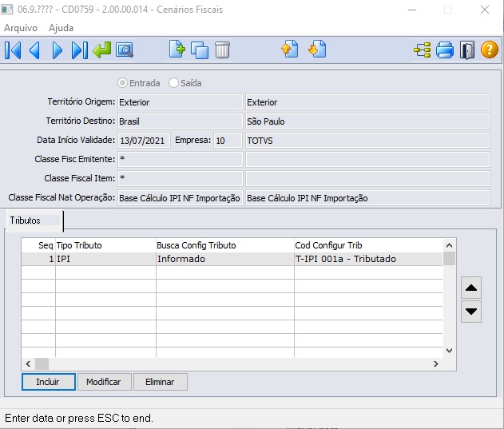Click the Busca Config Tributo column header

coord(225,245)
